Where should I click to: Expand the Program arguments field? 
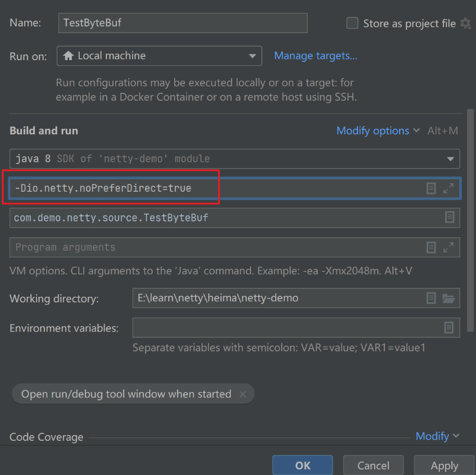(x=448, y=247)
